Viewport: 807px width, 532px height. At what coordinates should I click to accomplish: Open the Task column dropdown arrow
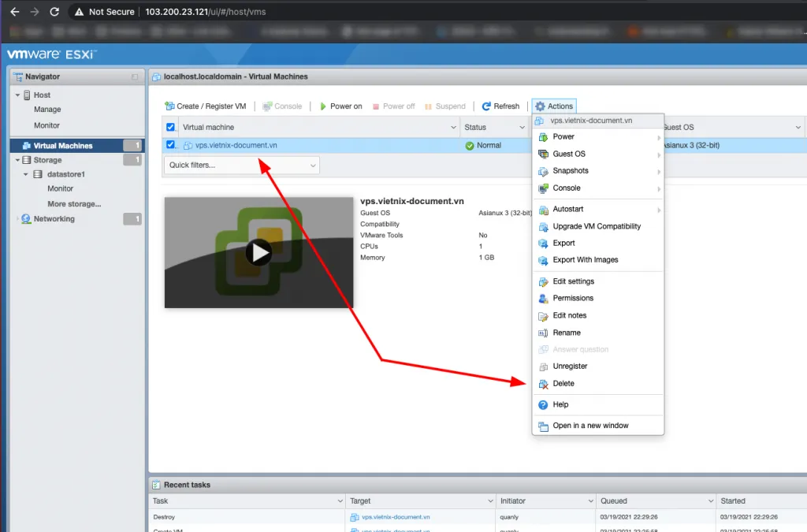tap(340, 500)
